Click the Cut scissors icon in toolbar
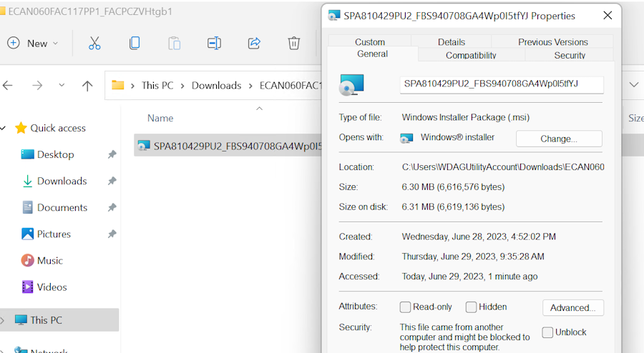 click(x=94, y=43)
